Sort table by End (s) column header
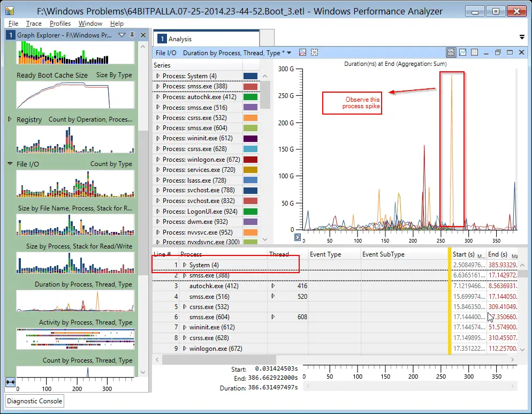Viewport: 532px width, 414px height. [502, 254]
